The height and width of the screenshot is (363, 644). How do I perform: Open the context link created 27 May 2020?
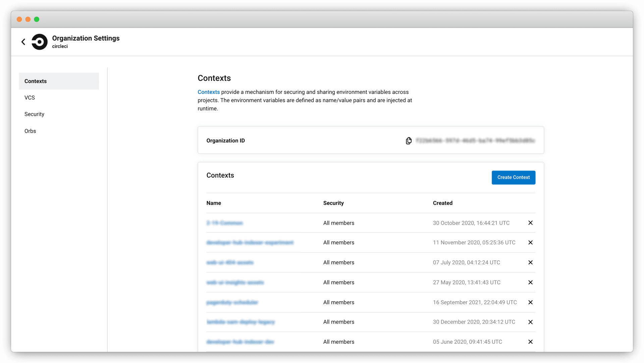pos(235,282)
